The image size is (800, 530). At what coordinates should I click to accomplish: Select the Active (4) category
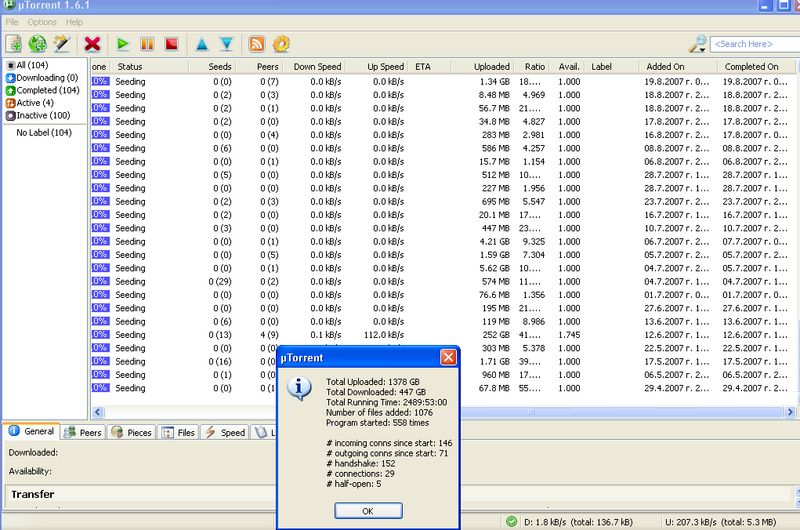pos(30,103)
